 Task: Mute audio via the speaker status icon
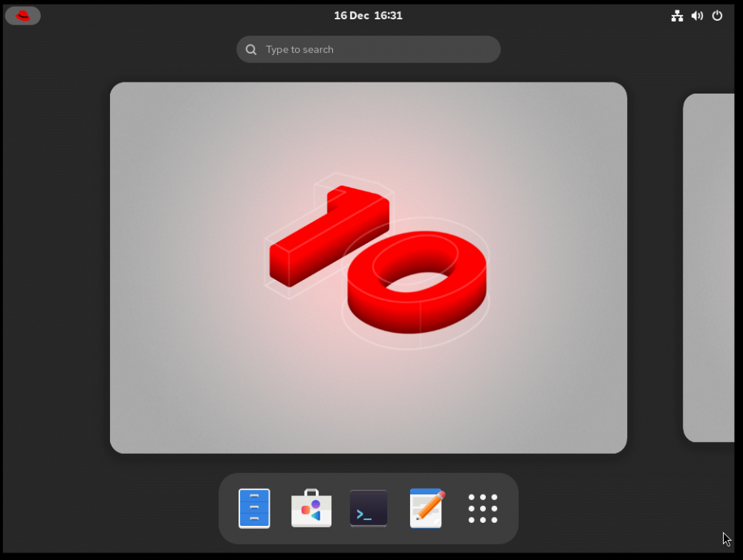696,15
